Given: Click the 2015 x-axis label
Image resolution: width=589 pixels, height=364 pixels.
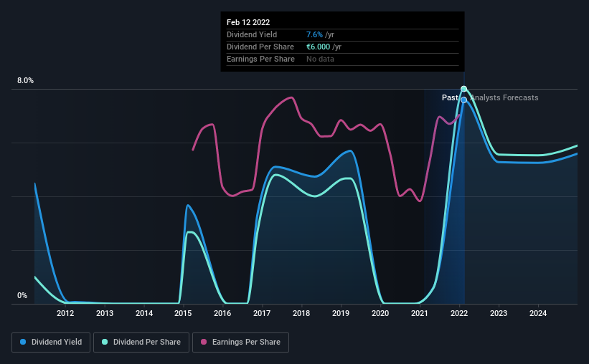Looking at the screenshot, I should pos(184,313).
